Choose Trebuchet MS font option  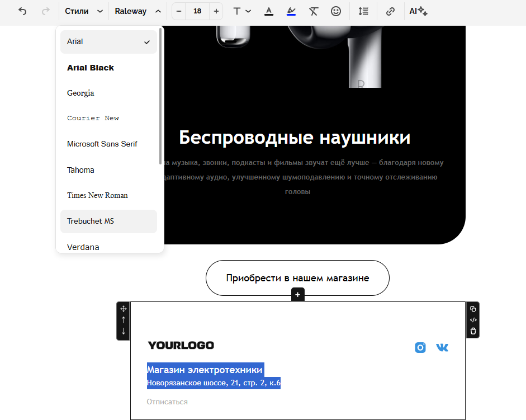91,221
